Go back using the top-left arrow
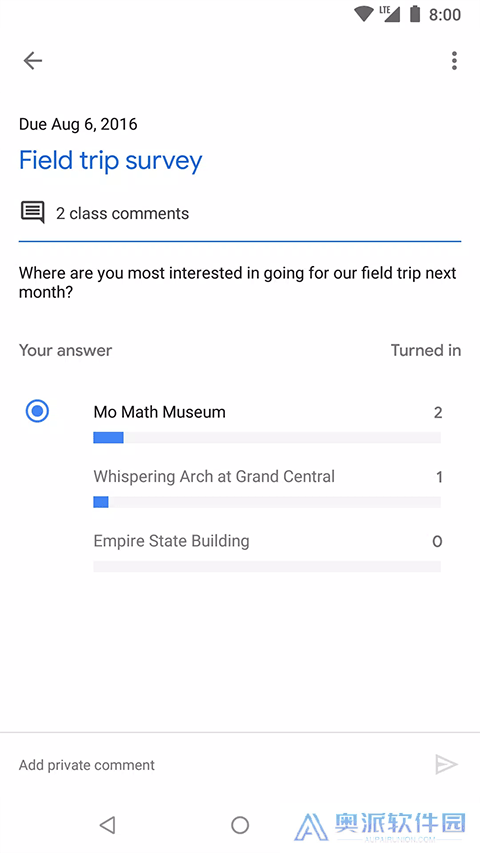The width and height of the screenshot is (480, 853). pyautogui.click(x=33, y=60)
